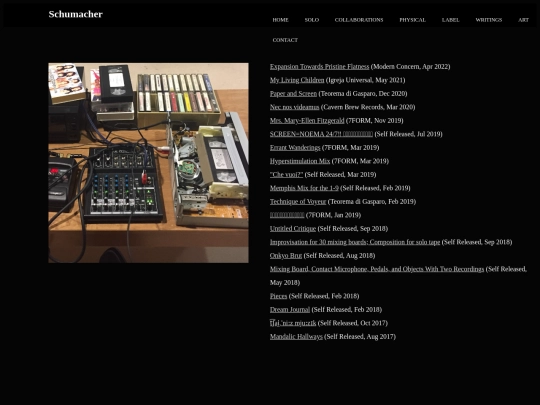Open COLLABORATIONS in the navigation
540x405 pixels.
click(x=359, y=20)
